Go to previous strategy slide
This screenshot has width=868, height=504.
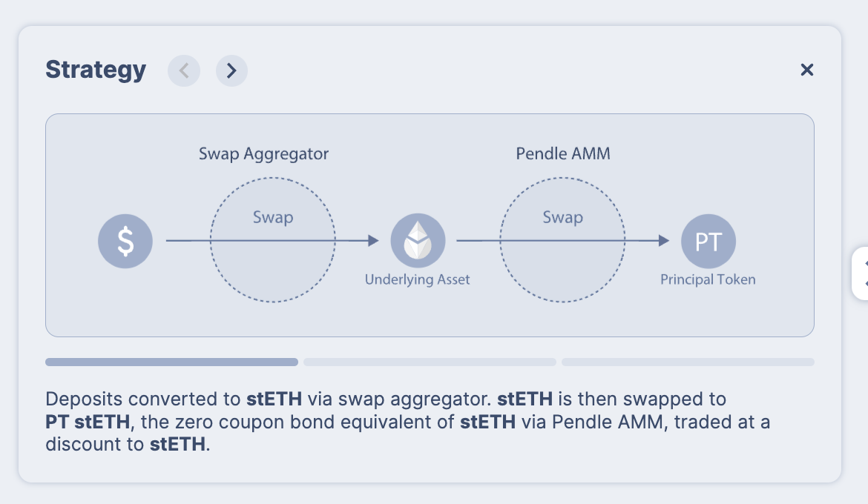pos(184,70)
